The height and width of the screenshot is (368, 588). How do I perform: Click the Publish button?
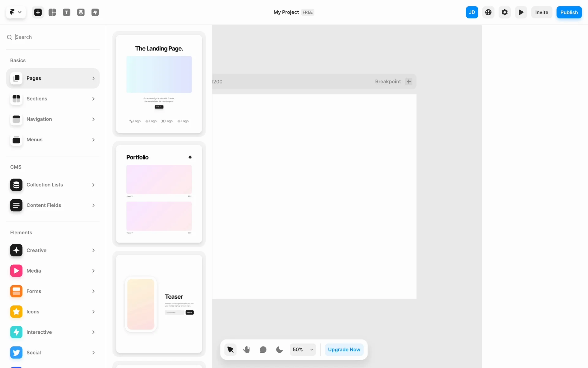(x=569, y=12)
